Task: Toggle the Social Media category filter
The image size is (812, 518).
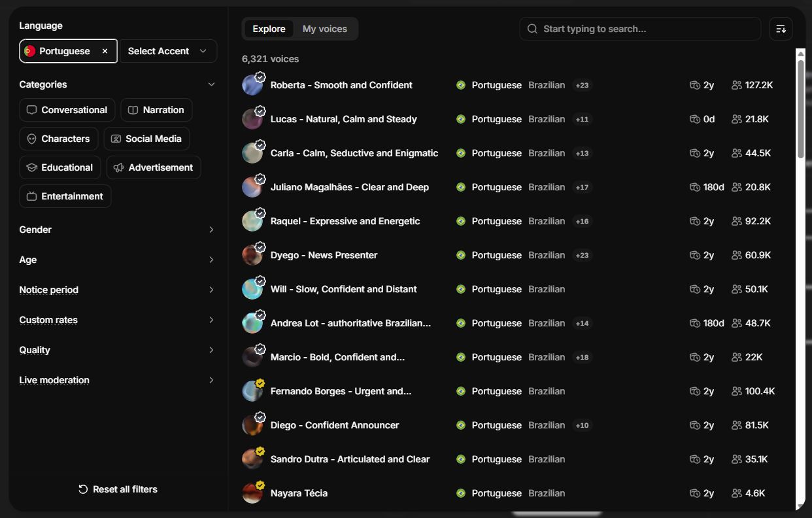Action: coord(146,139)
